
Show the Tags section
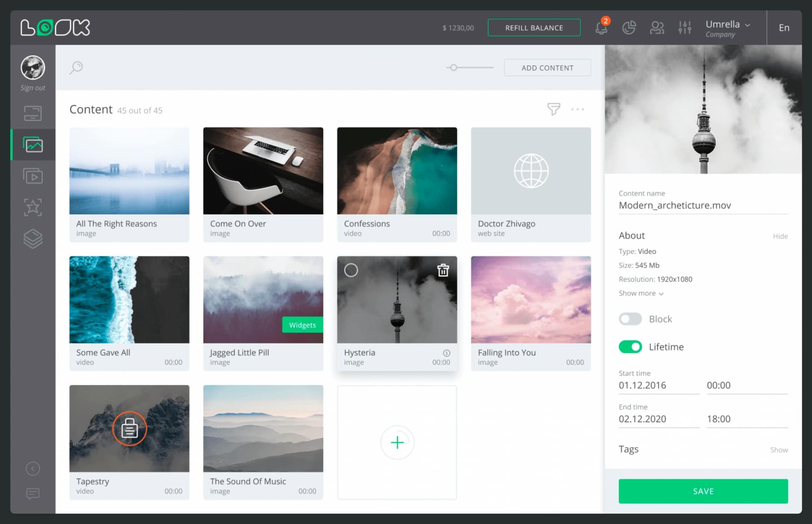click(779, 450)
